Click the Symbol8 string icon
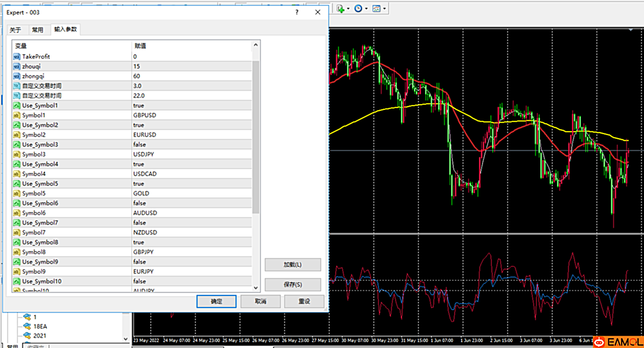The height and width of the screenshot is (348, 644). 17,252
